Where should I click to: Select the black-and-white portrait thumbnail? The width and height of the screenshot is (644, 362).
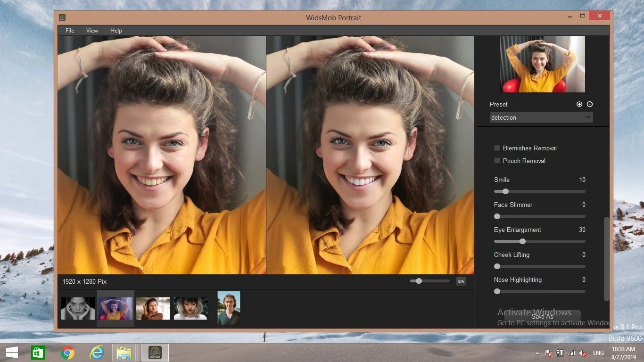click(77, 308)
